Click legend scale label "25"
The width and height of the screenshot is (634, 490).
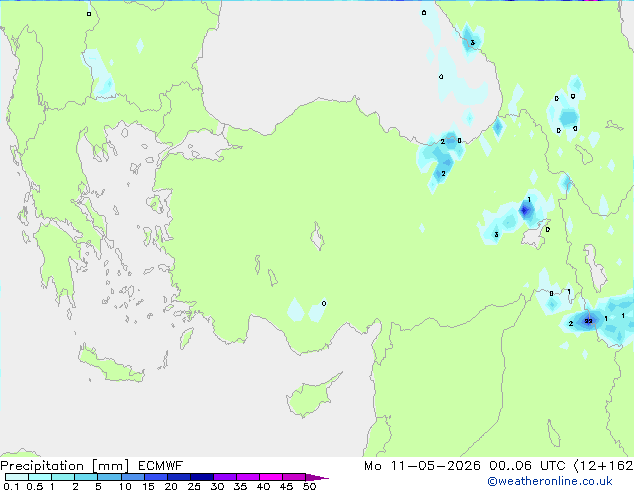(194, 486)
